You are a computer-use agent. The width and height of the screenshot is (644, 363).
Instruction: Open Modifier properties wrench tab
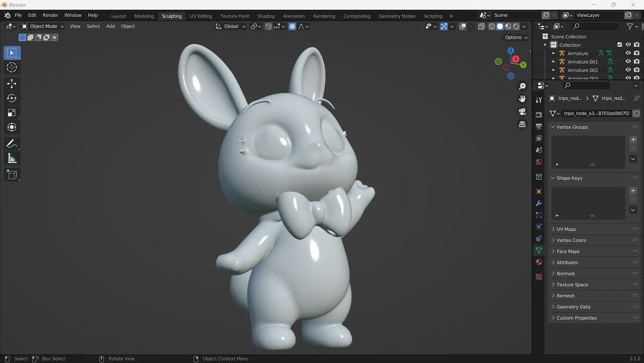(539, 203)
